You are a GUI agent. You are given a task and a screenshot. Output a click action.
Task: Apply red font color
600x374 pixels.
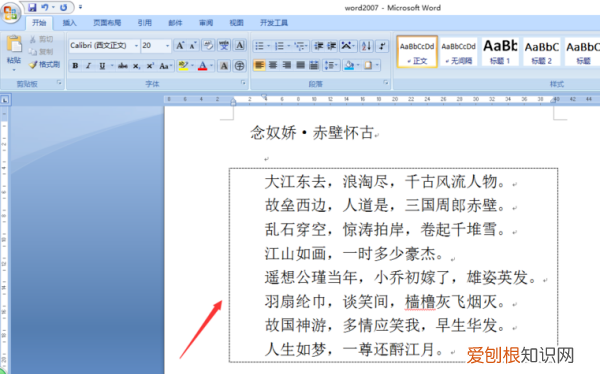(x=202, y=66)
